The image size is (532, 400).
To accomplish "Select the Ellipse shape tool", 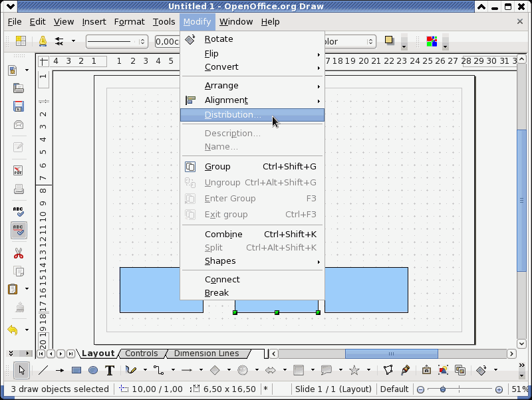I will [x=93, y=370].
